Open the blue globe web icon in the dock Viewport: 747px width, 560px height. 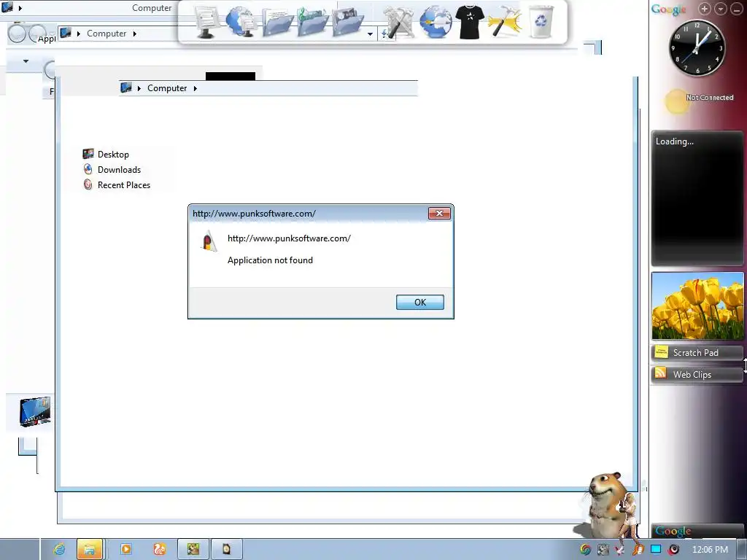[x=435, y=22]
